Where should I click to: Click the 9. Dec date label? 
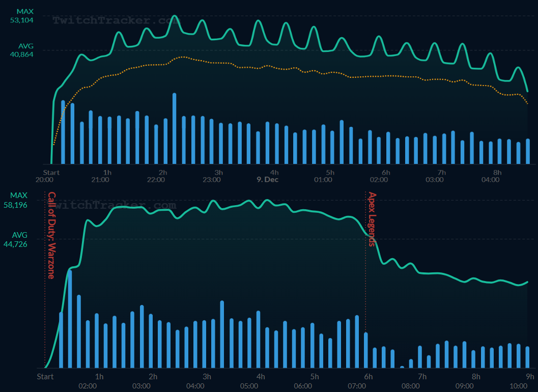(x=268, y=180)
